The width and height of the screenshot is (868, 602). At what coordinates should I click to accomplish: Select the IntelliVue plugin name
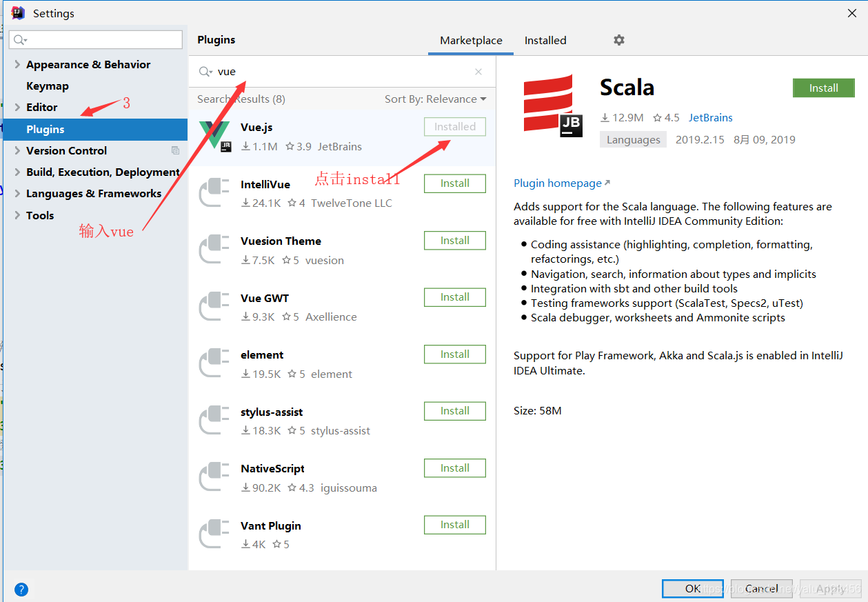click(265, 184)
